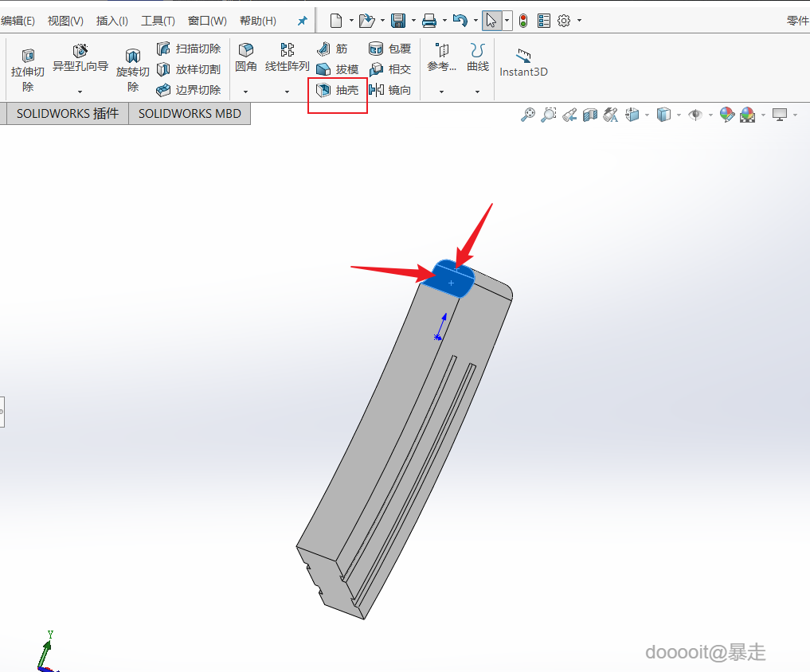The height and width of the screenshot is (672, 810).
Task: Toggle Instant3D mode
Action: tap(523, 63)
